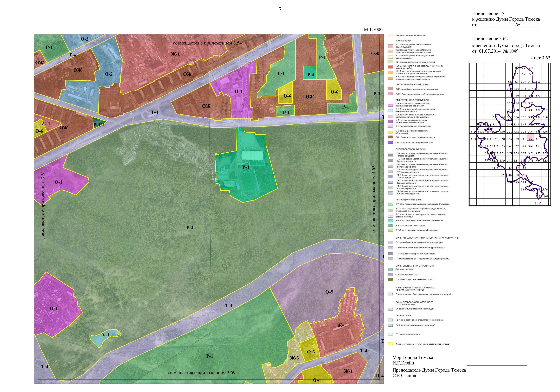Viewport: 560px width, 392px height.
Task: Select the 3.63 cell in the index grid
Action: point(538,137)
